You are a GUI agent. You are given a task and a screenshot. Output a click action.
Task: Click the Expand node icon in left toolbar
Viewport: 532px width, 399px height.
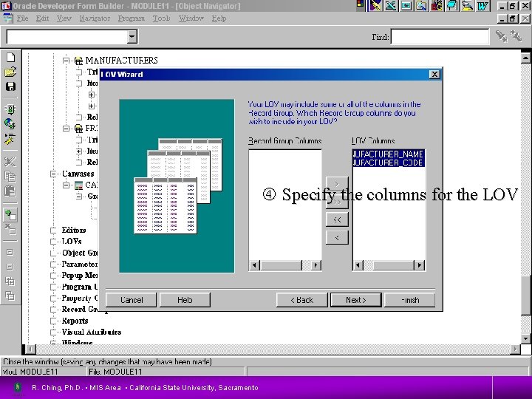[10, 252]
